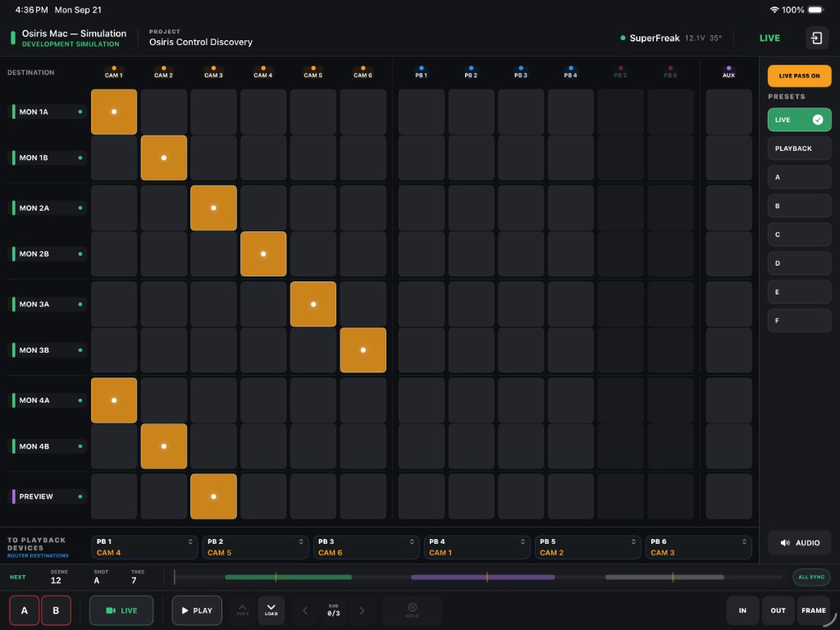Viewport: 840px width, 630px height.
Task: Select the PB 2 source header
Action: click(x=471, y=72)
